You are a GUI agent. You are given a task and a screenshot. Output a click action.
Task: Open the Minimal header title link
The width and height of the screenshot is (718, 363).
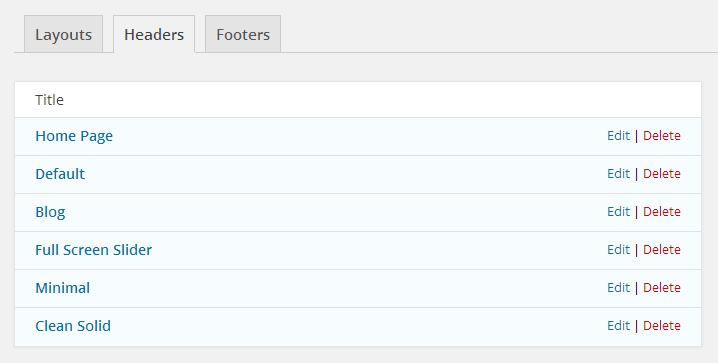point(63,288)
